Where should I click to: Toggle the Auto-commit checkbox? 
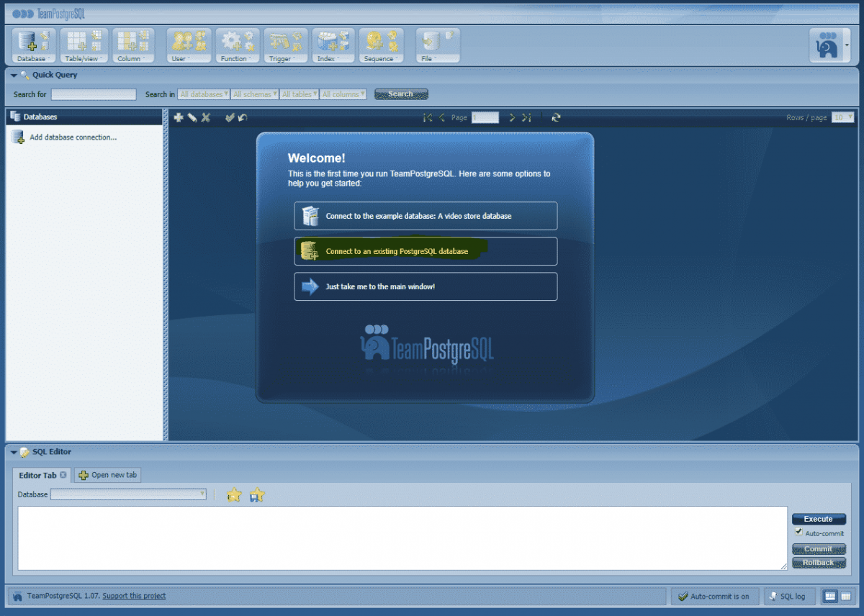(x=798, y=532)
